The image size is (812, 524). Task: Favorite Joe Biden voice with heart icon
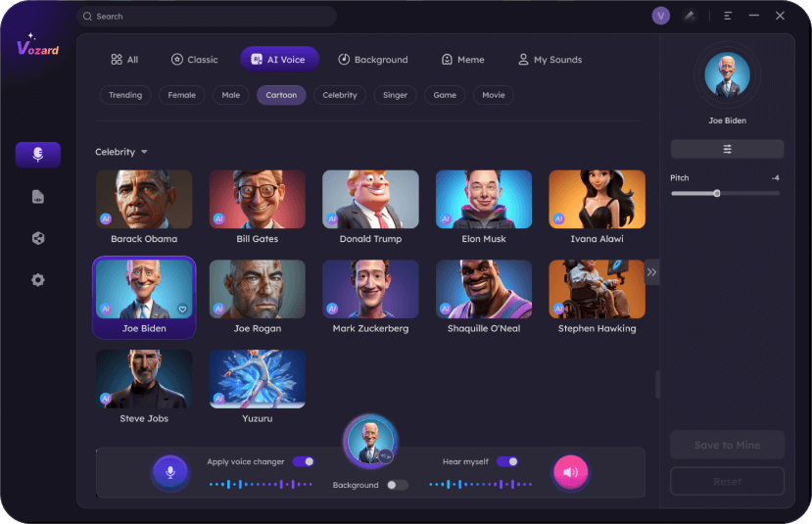point(182,310)
